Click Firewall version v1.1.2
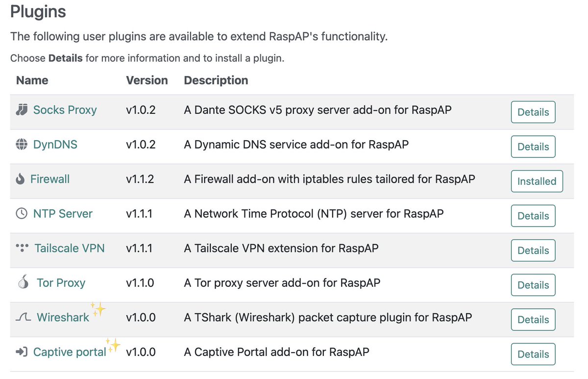Screen dimensions: 588x379 point(140,179)
